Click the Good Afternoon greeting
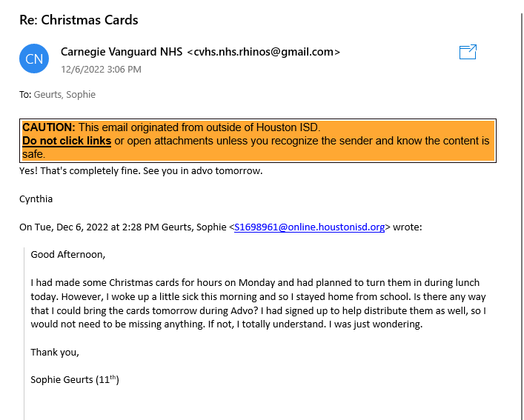The image size is (524, 420). 68,254
